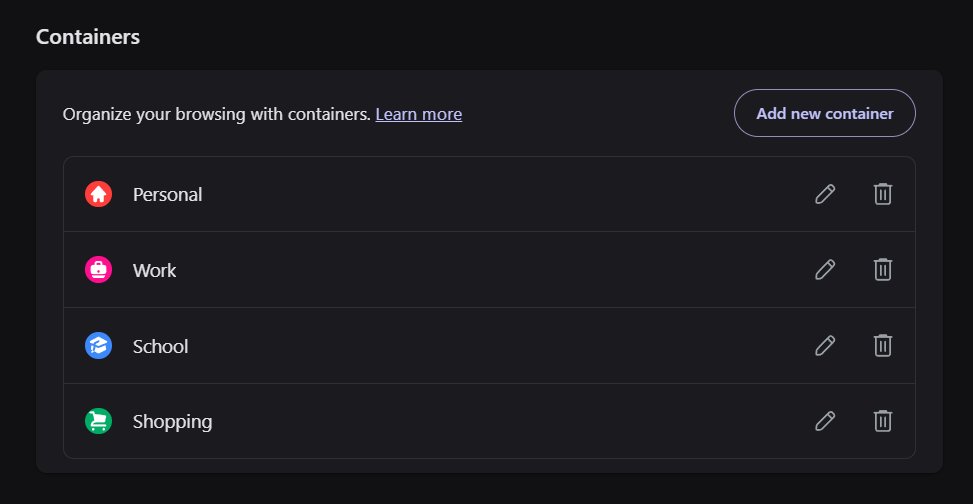
Task: Edit the Work container with pencil icon
Action: click(825, 270)
